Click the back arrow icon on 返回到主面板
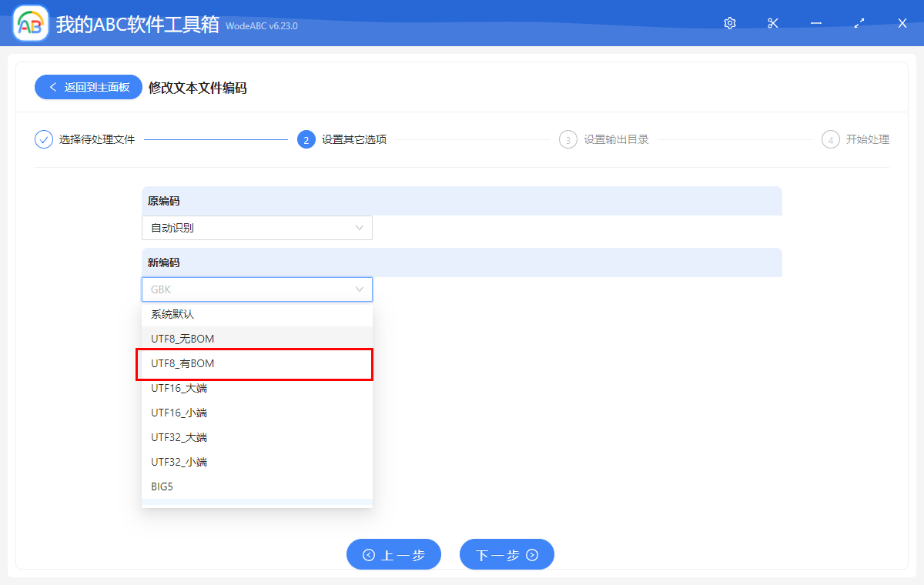Screen dimensions: 924x585 click(x=52, y=87)
